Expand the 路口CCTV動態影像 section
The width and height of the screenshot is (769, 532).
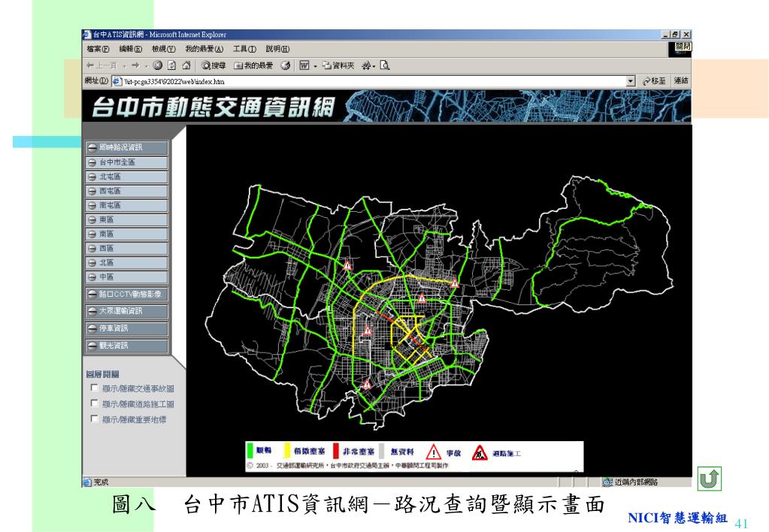click(x=126, y=295)
